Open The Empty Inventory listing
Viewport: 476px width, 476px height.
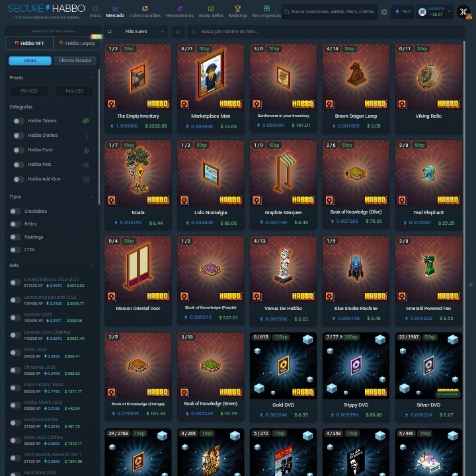click(x=138, y=89)
